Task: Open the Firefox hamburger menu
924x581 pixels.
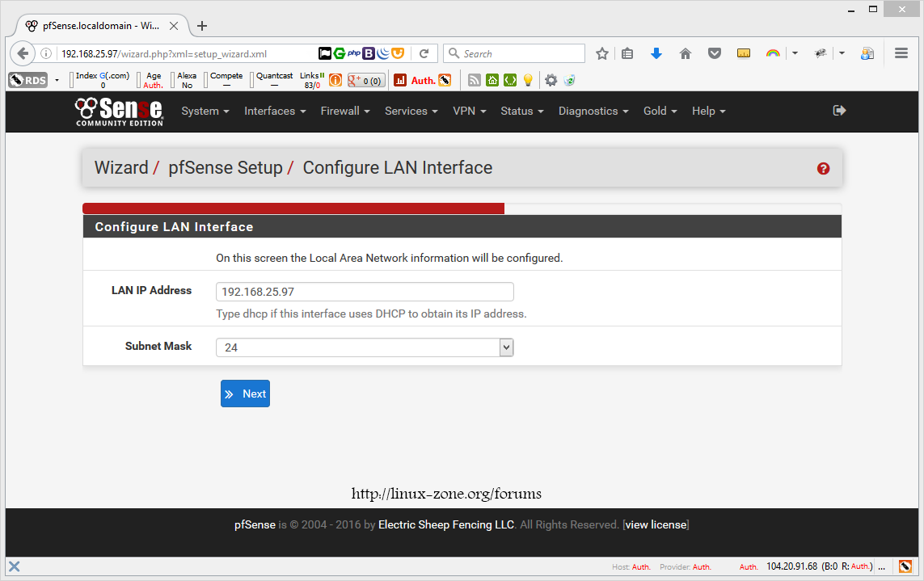Action: [901, 53]
